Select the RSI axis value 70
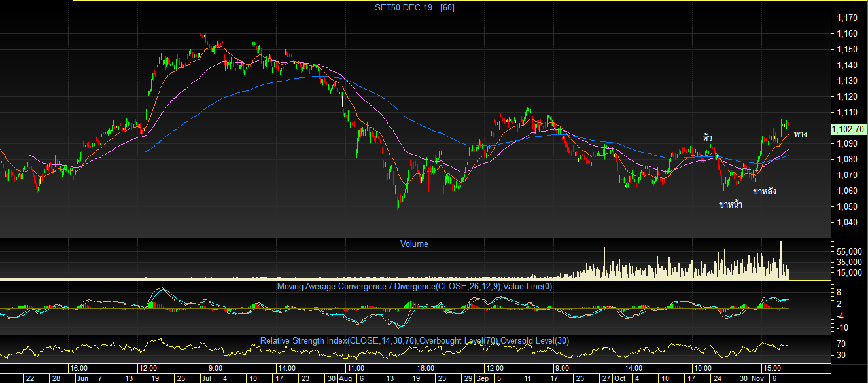The image size is (868, 383). [841, 344]
